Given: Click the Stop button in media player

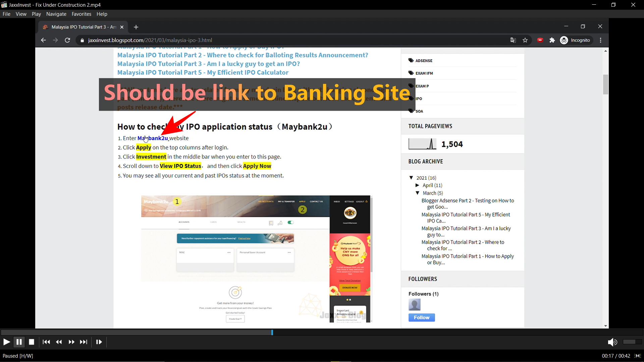Looking at the screenshot, I should (32, 342).
